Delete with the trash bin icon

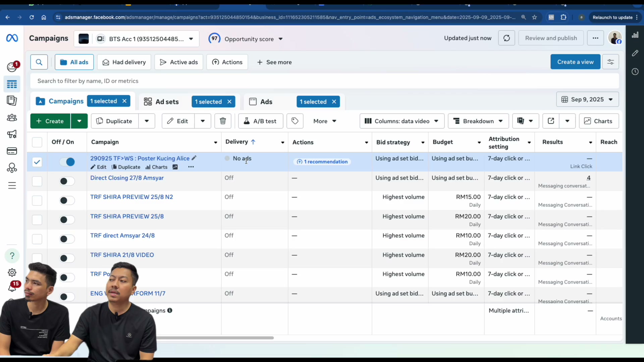pos(223,121)
